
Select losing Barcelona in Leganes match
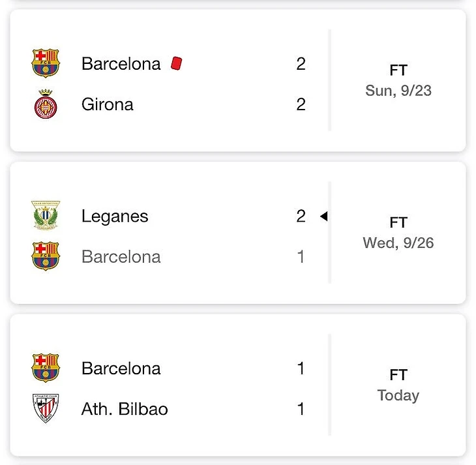click(121, 257)
